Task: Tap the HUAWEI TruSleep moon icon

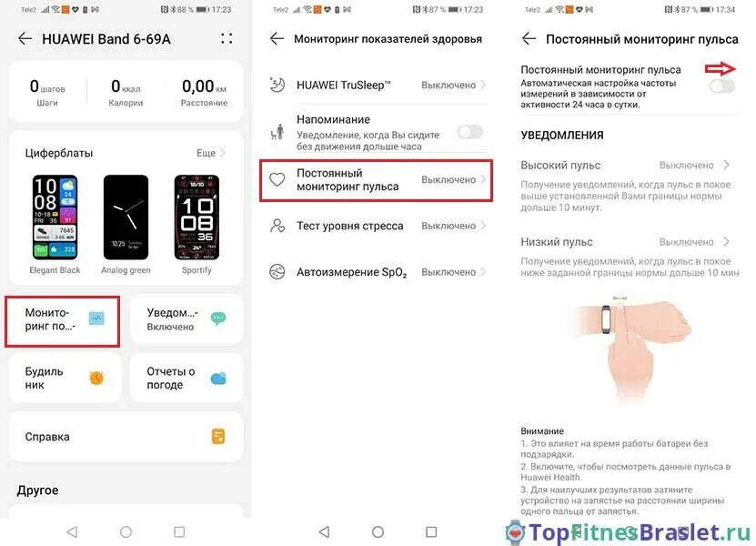Action: point(277,85)
